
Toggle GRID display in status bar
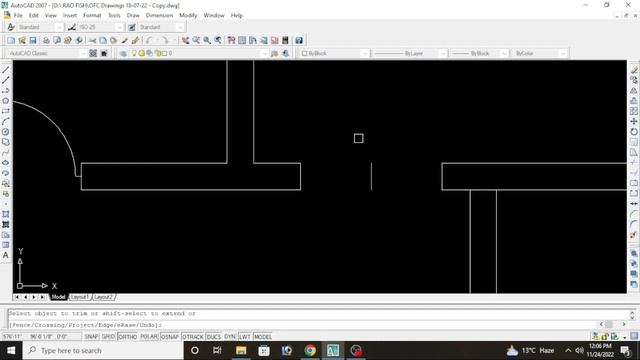tap(108, 337)
